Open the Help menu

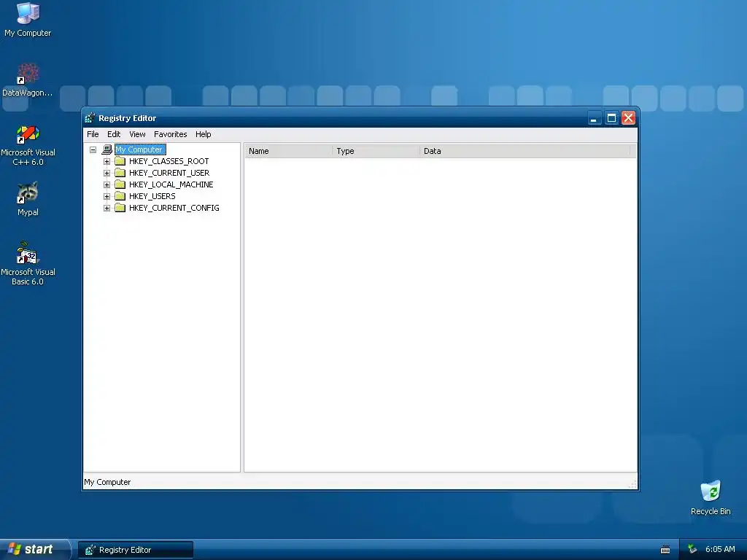point(203,134)
